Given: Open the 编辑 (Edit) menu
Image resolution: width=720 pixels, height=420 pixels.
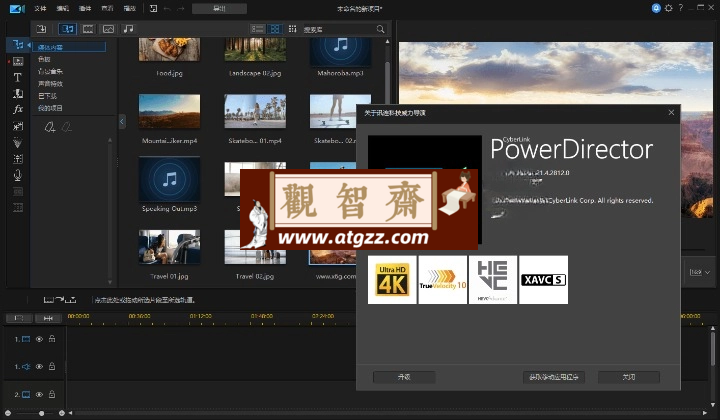Looking at the screenshot, I should point(62,8).
